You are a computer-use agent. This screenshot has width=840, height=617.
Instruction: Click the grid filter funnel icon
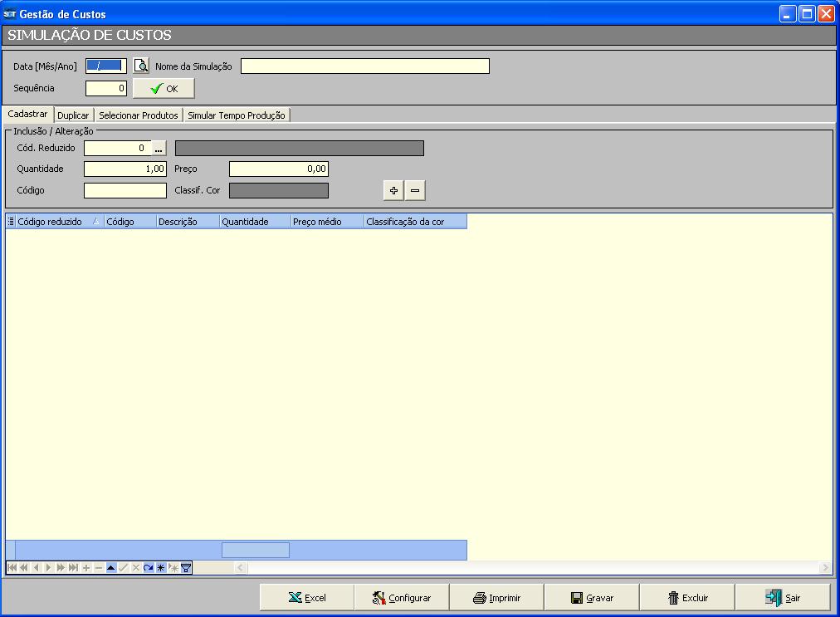[187, 568]
